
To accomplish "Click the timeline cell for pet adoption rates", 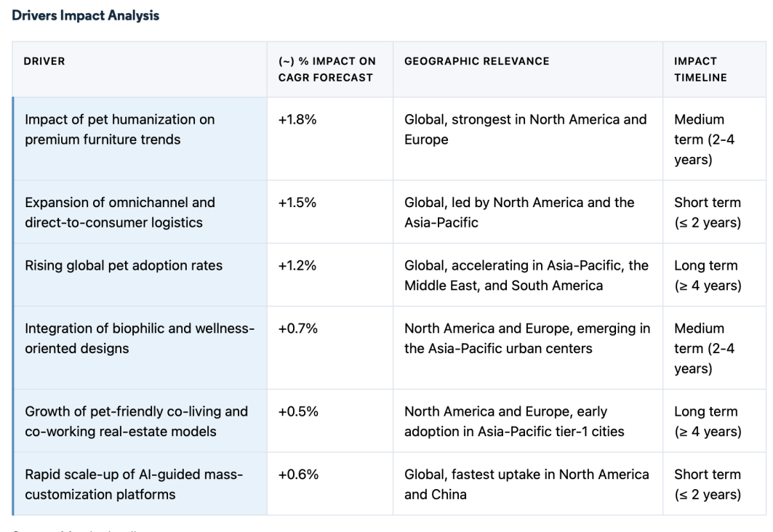I will (707, 275).
